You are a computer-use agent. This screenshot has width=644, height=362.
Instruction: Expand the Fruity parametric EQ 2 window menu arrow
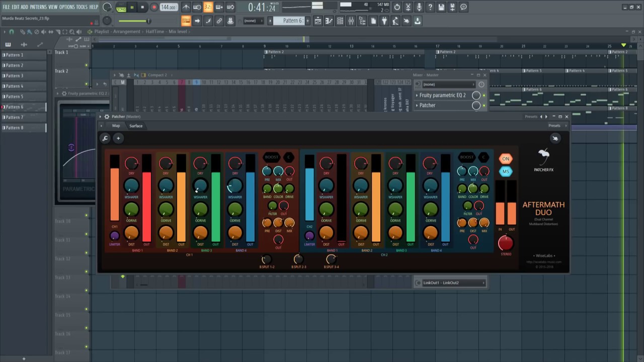point(57,94)
